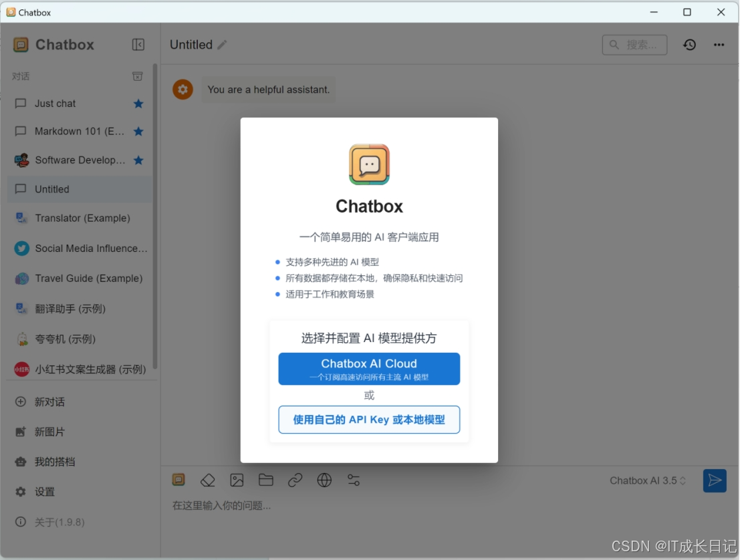Open 小红书文案生成器 (示例) conversation

click(80, 369)
